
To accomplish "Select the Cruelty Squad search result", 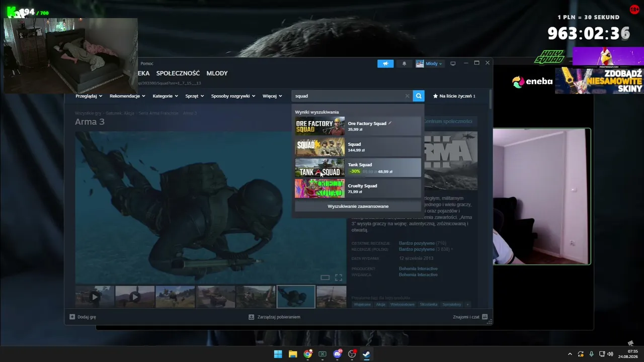I will [x=358, y=189].
